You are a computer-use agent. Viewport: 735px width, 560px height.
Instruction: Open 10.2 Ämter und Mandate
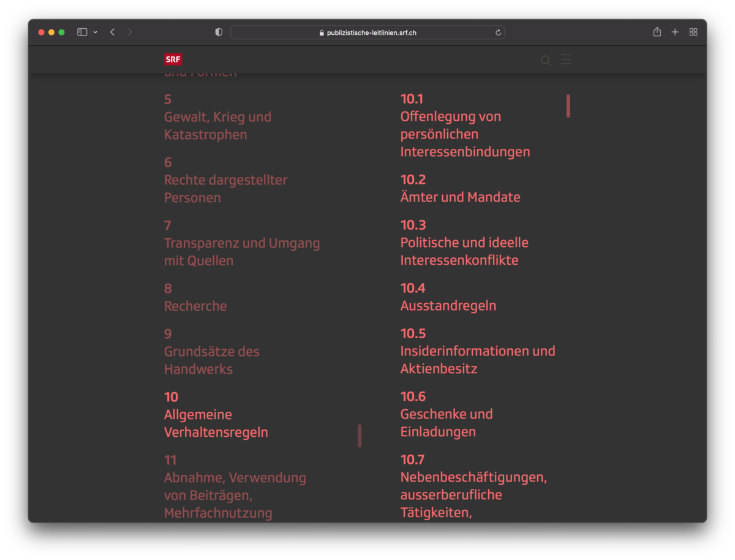[460, 197]
